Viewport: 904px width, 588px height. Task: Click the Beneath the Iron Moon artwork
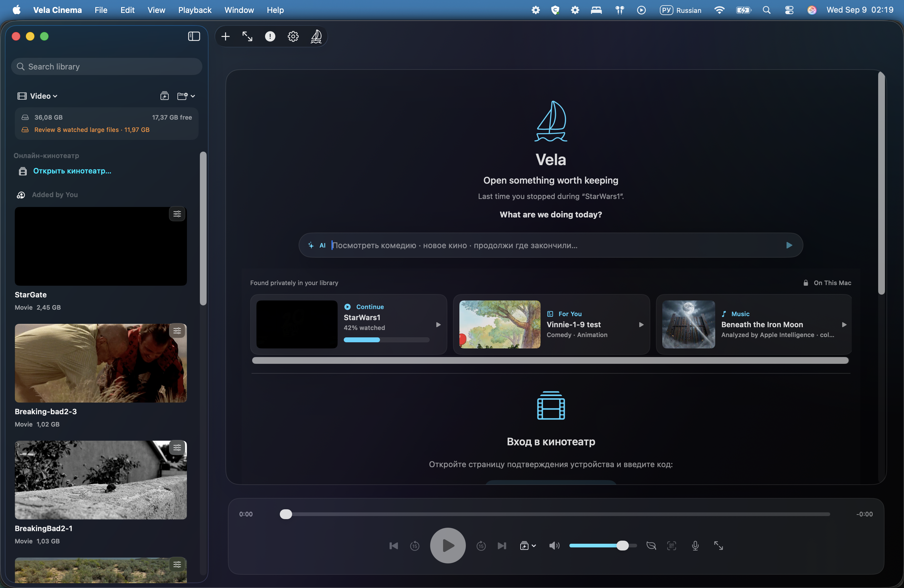pos(688,324)
